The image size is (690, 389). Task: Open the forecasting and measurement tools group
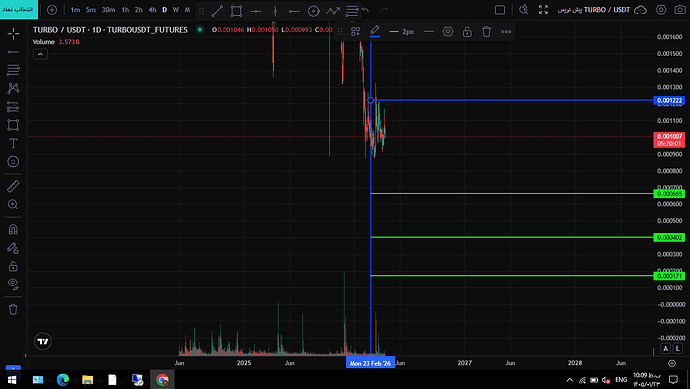[x=13, y=106]
